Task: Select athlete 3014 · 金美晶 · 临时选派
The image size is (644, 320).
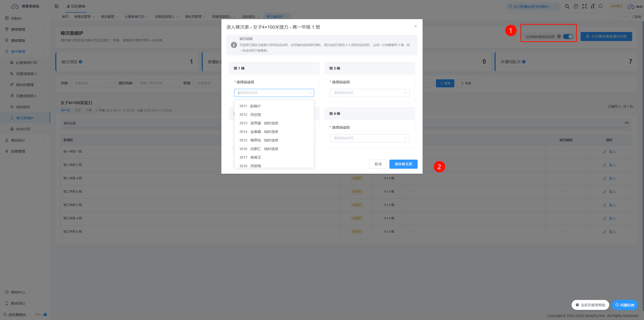Action: pos(274,132)
